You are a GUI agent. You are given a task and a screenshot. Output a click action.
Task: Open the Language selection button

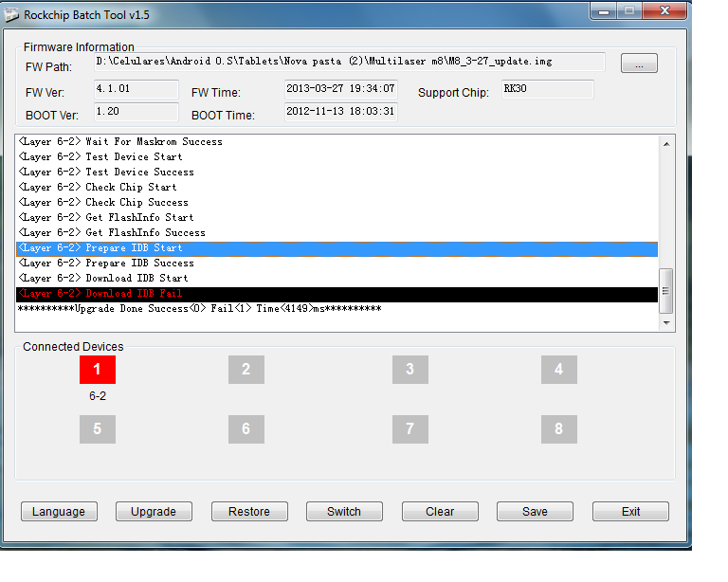point(59,512)
